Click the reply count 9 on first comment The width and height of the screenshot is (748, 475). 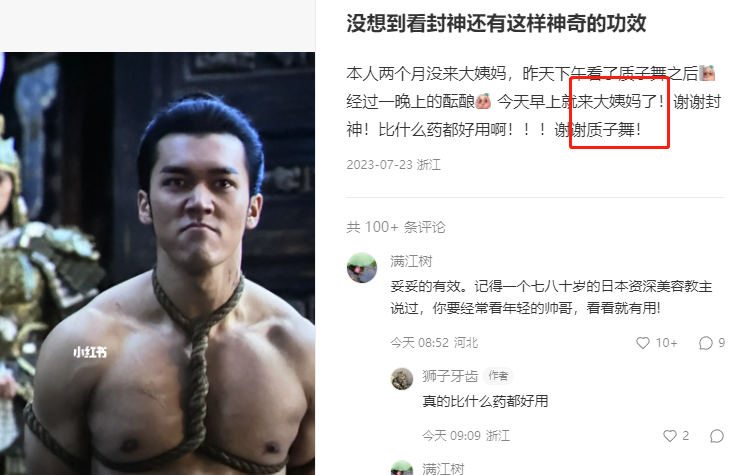(x=721, y=343)
